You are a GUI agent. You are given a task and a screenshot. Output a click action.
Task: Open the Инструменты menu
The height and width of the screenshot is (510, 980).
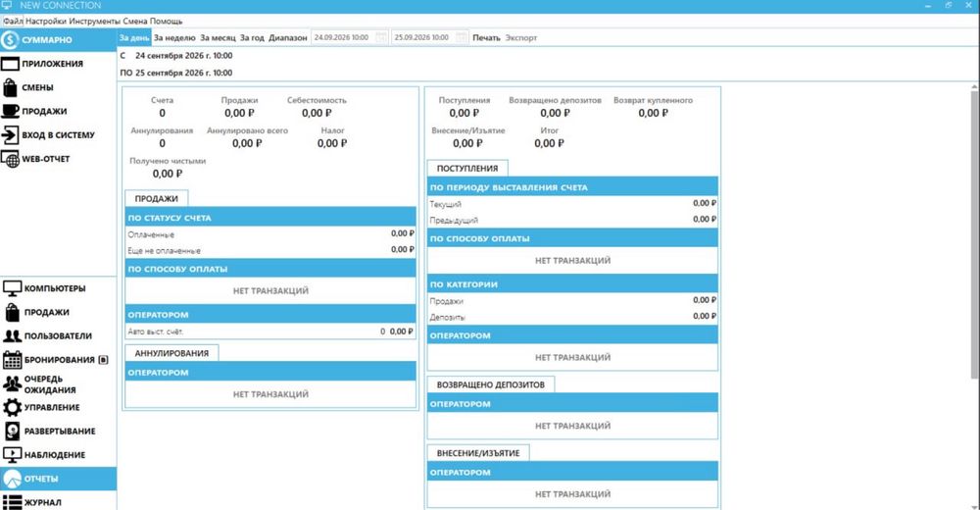click(94, 21)
